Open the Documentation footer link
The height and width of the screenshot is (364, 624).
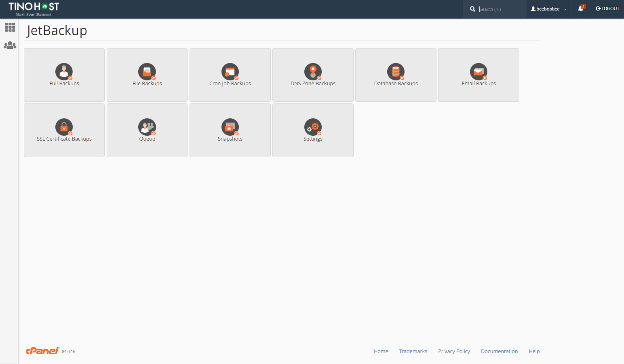click(x=499, y=351)
